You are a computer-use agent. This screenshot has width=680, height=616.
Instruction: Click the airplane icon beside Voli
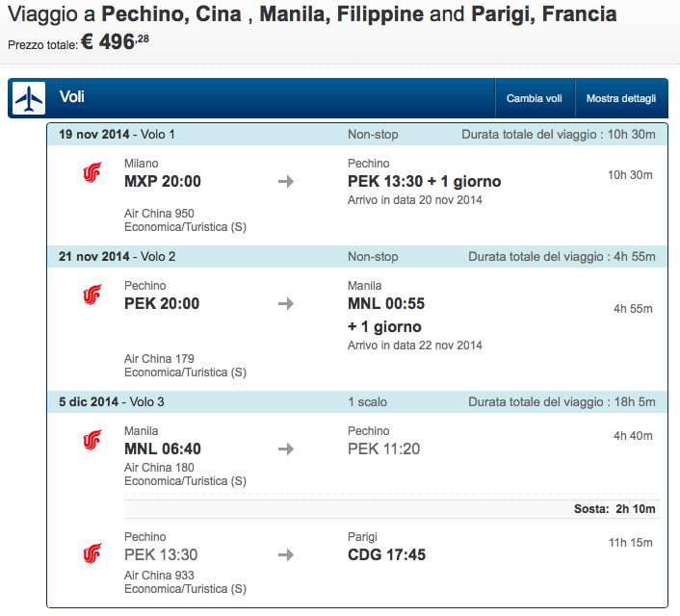coord(29,98)
